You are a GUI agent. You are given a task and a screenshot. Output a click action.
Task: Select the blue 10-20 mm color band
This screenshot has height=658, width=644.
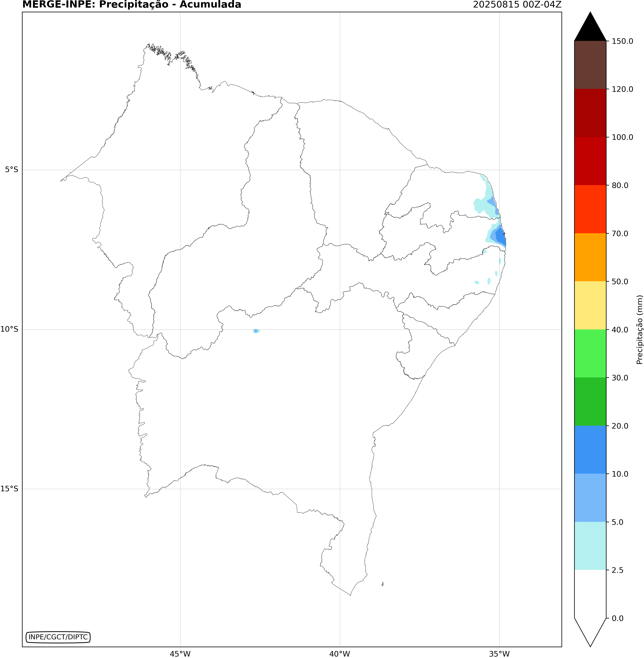pyautogui.click(x=590, y=449)
